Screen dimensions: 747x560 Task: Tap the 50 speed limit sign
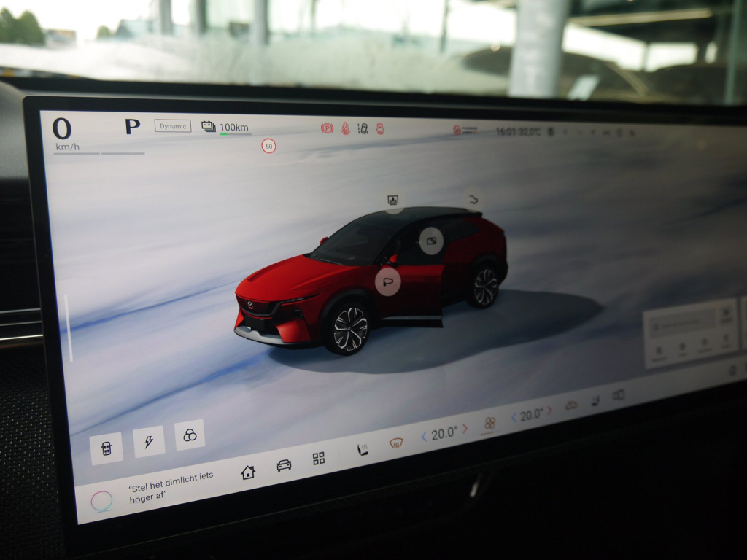pyautogui.click(x=269, y=146)
